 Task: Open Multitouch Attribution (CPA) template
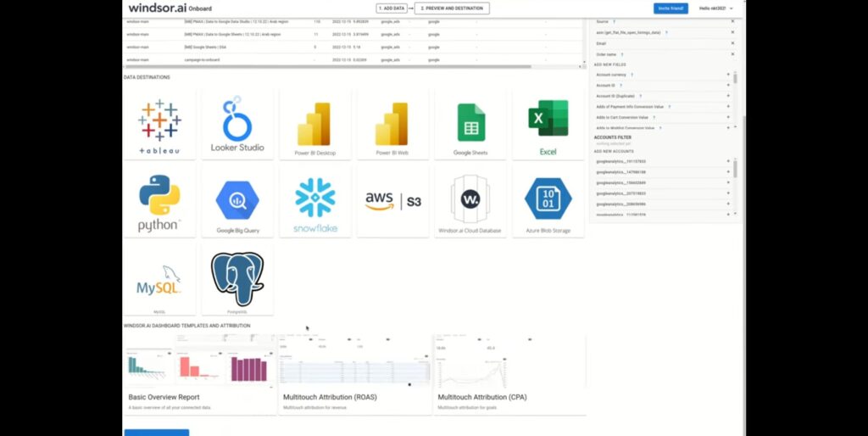coord(509,374)
